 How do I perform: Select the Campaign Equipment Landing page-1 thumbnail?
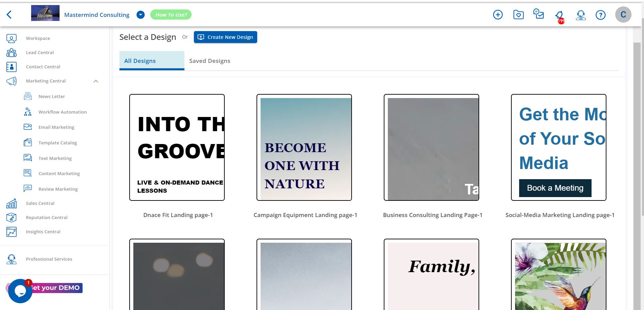[x=304, y=147]
